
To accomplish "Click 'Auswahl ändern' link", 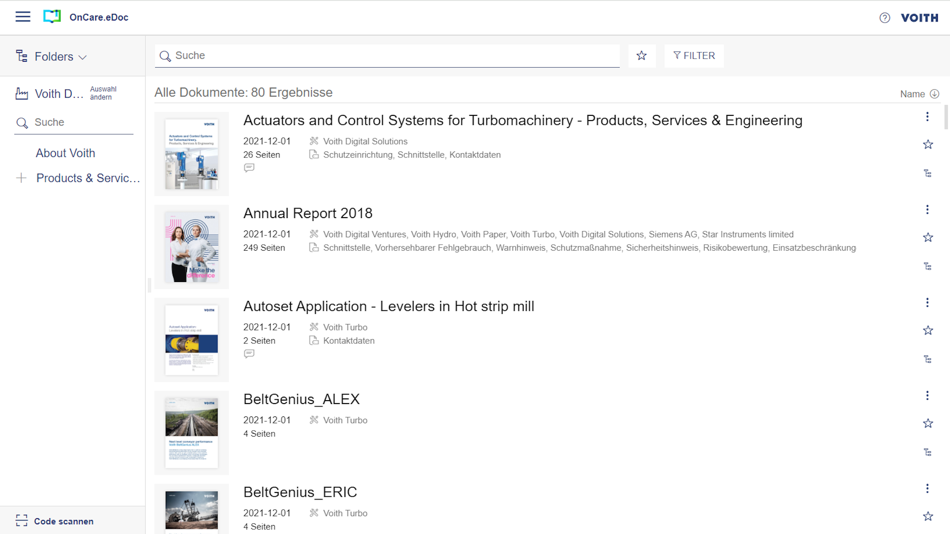I will [103, 93].
